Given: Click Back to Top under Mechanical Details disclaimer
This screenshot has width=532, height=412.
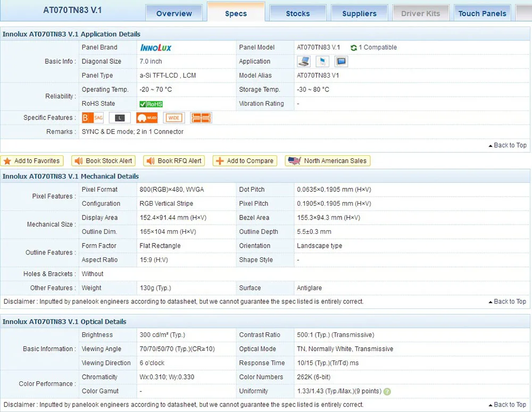Looking at the screenshot, I should click(x=508, y=301).
